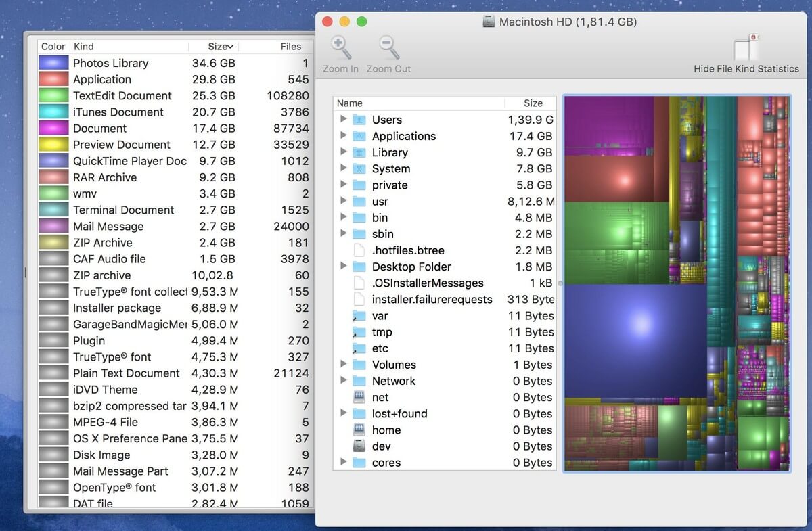Viewport: 812px width, 531px height.
Task: Select the Terminal Document row
Action: tap(176, 210)
